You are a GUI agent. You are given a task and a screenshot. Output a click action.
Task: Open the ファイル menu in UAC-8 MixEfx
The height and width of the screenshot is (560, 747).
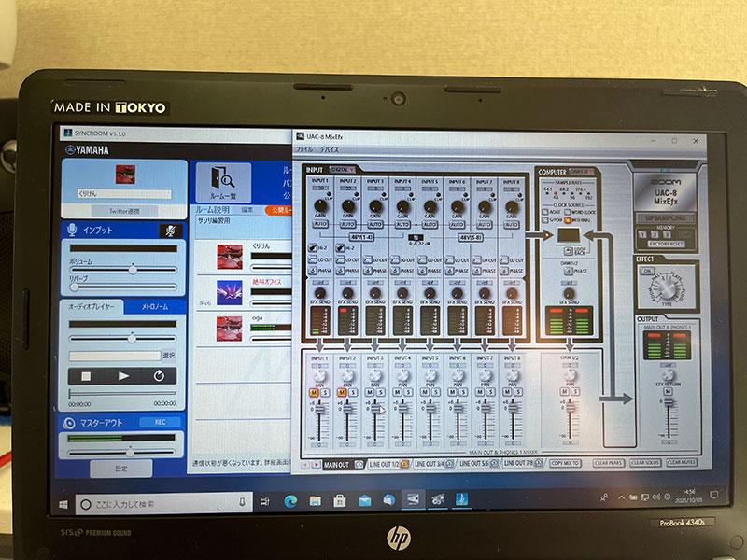pyautogui.click(x=305, y=149)
